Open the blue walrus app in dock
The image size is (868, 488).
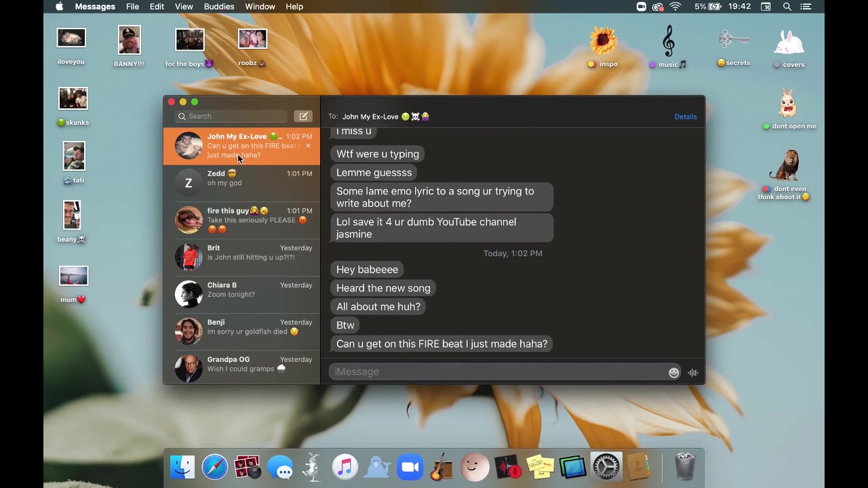pyautogui.click(x=378, y=467)
